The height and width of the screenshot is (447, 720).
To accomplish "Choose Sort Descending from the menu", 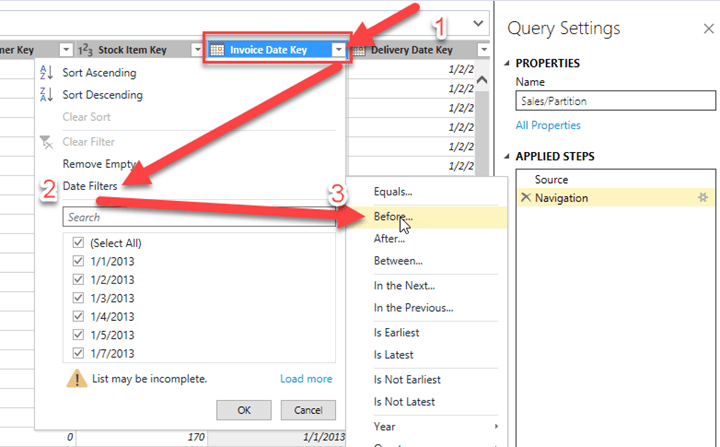I will 102,95.
